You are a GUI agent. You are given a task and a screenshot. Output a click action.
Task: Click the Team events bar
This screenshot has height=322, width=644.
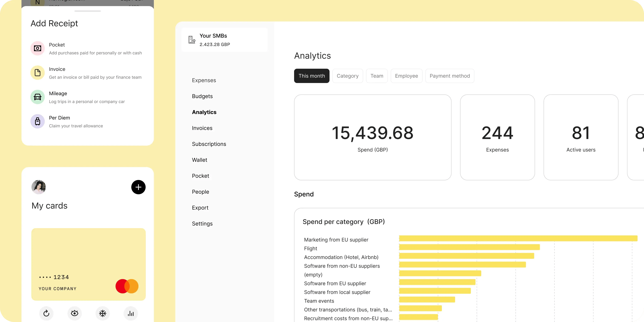point(427,299)
